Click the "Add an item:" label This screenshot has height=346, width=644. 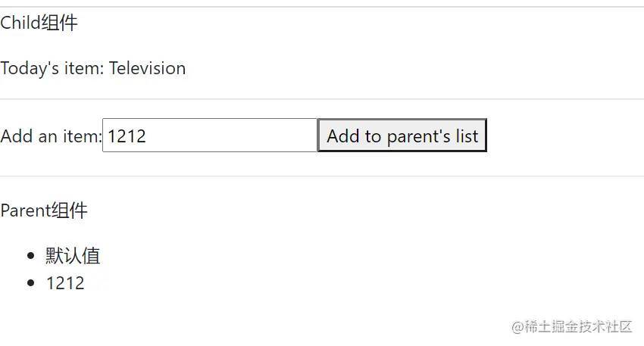51,136
